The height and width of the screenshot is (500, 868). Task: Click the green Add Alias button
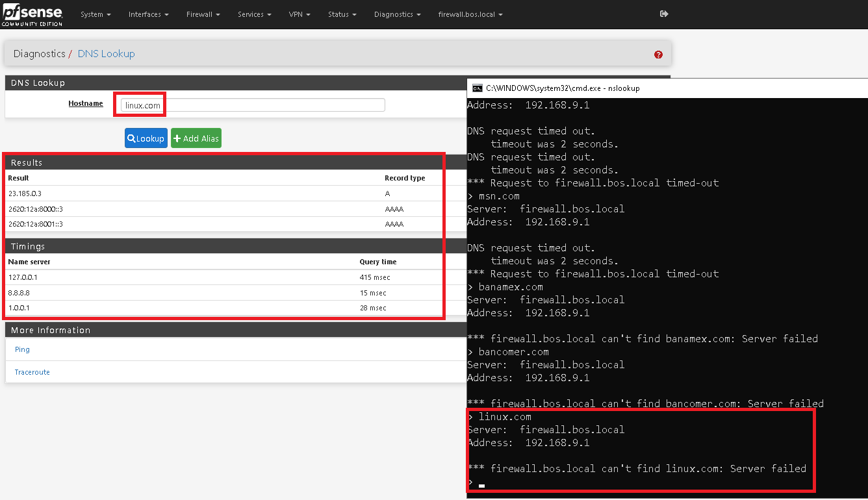click(196, 138)
